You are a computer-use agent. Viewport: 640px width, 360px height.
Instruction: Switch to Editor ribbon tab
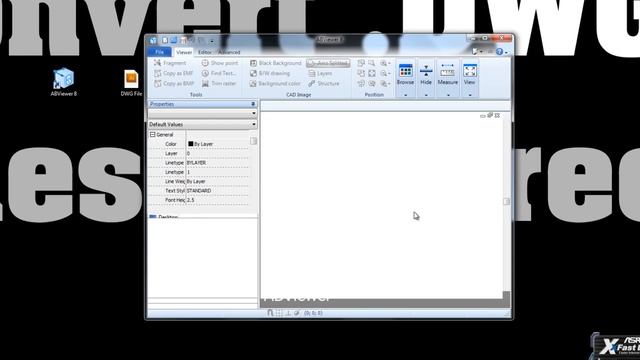click(204, 52)
